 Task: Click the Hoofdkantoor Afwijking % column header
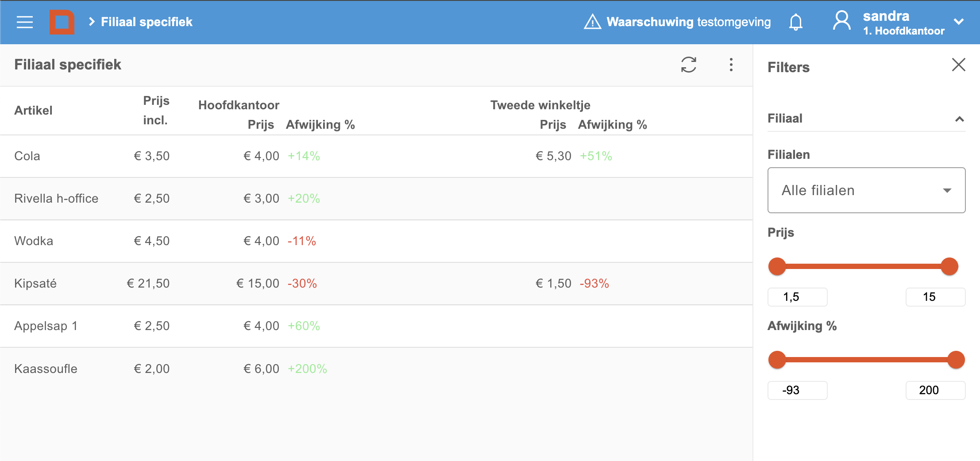coord(320,125)
